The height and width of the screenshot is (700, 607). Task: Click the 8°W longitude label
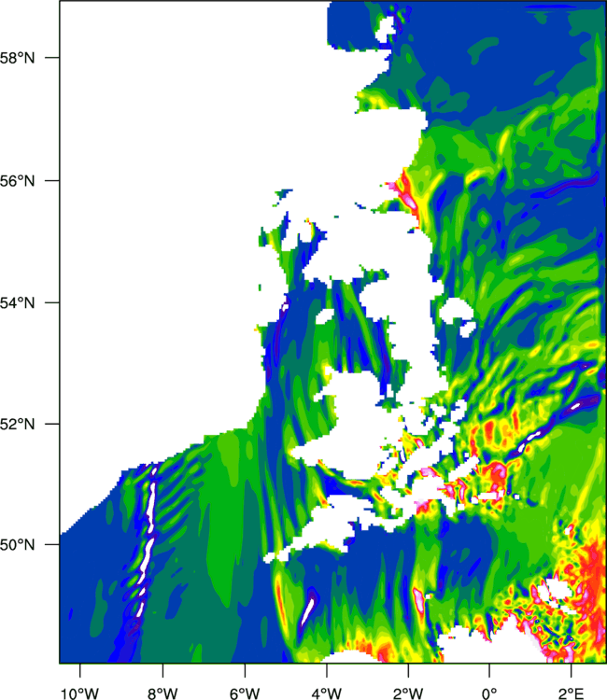pyautogui.click(x=162, y=693)
